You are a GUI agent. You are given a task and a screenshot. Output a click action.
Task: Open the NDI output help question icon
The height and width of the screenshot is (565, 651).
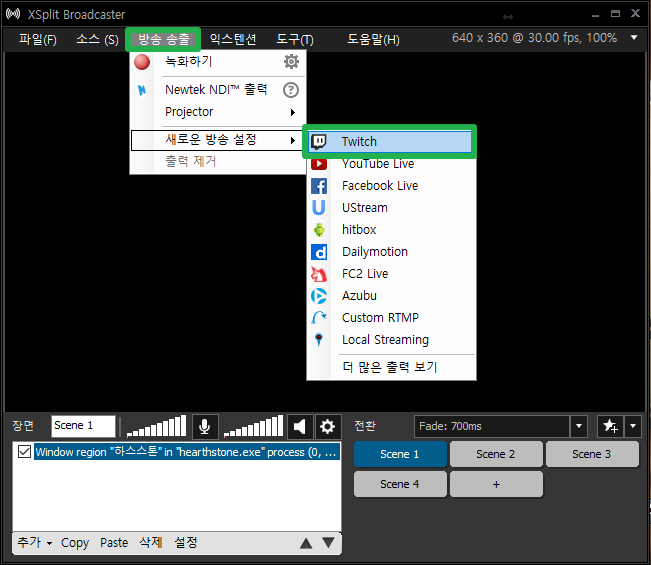(x=291, y=90)
